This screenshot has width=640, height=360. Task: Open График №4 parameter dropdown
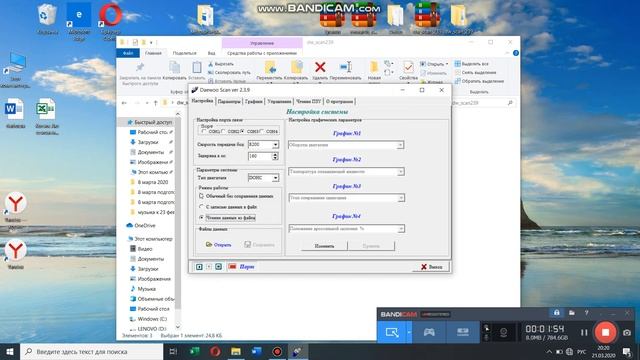pos(401,229)
